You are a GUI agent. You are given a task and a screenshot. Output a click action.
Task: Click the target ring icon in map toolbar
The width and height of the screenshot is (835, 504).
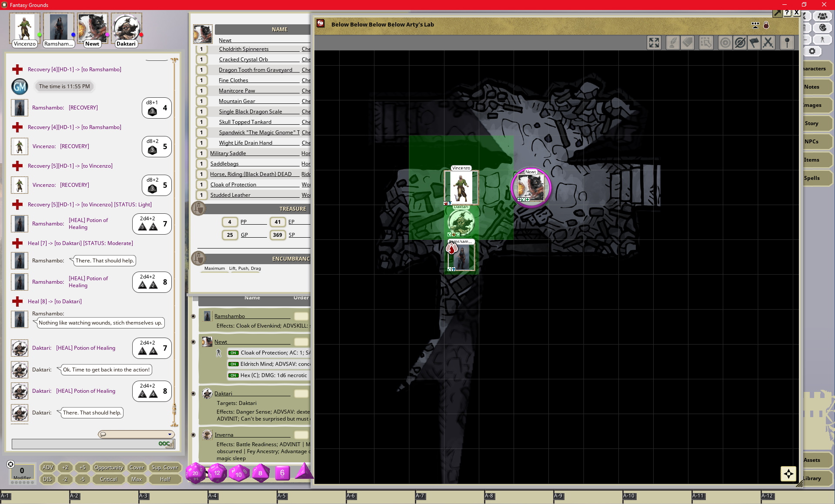(725, 43)
